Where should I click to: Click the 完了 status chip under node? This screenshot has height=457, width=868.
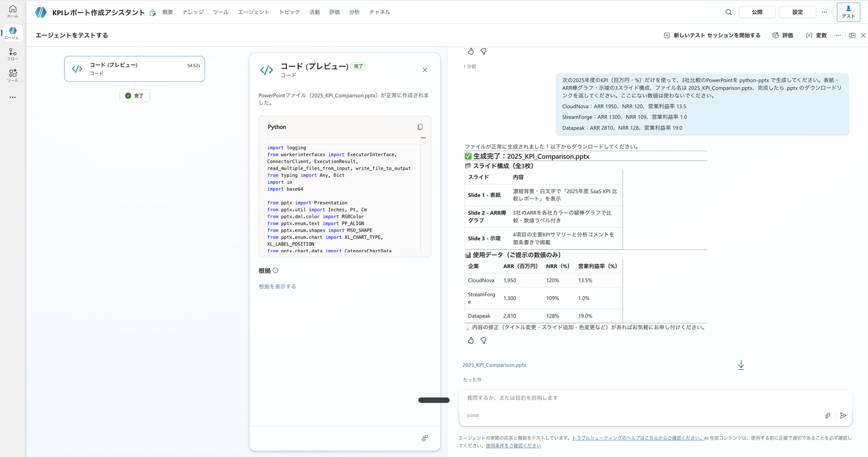point(135,96)
